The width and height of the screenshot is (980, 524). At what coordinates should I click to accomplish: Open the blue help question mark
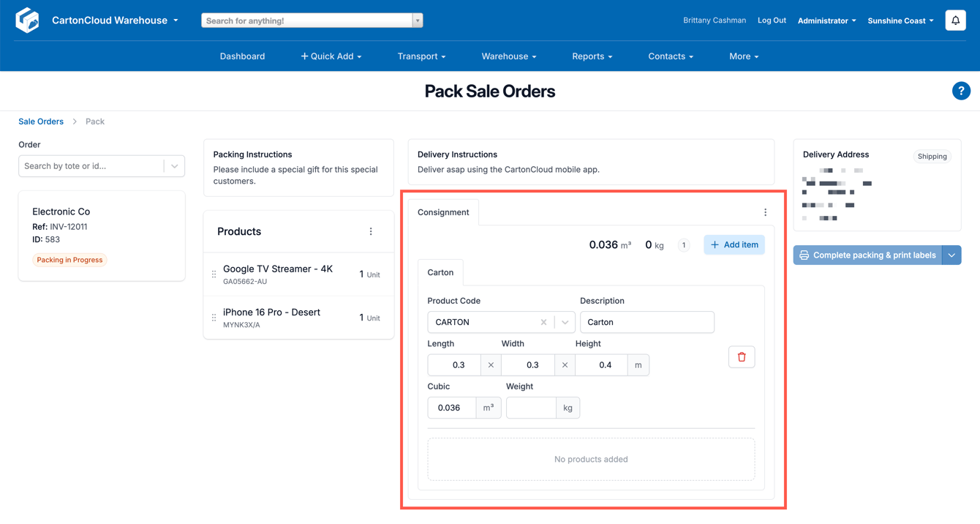click(x=961, y=91)
